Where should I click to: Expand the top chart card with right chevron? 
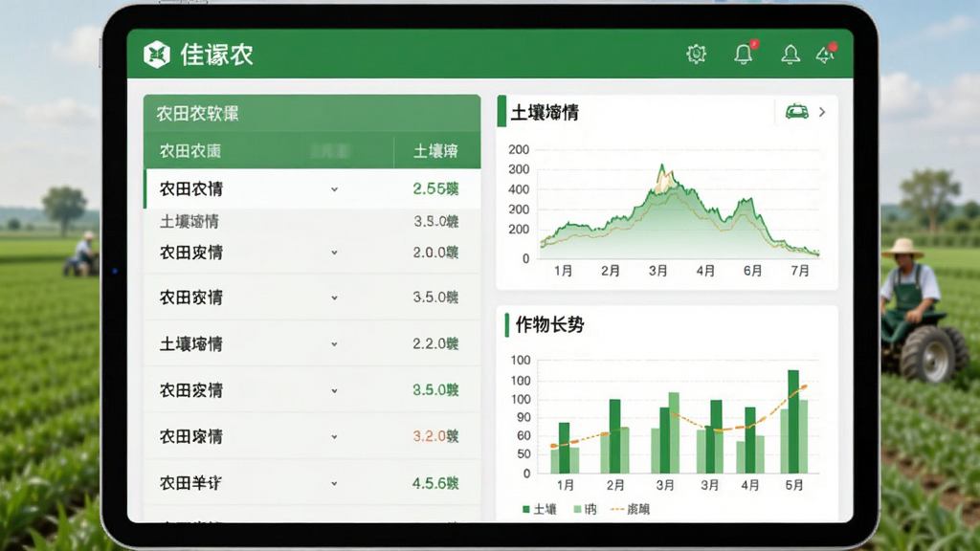click(x=822, y=112)
